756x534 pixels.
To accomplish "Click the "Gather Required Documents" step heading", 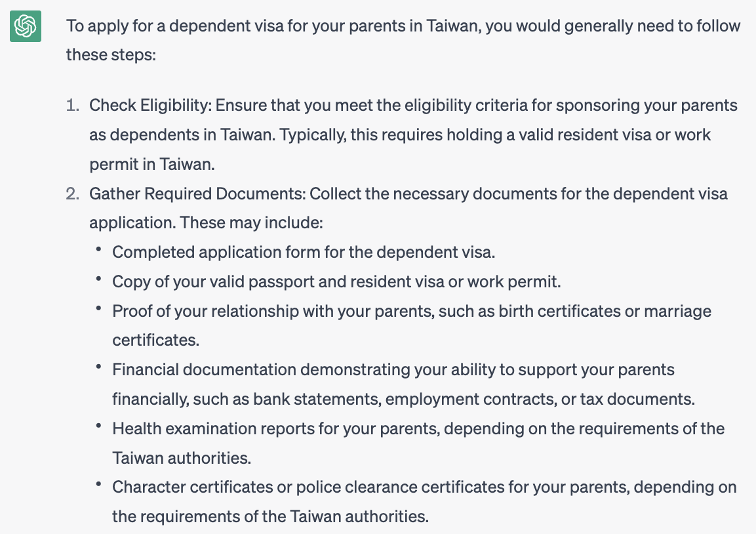I will tap(197, 194).
